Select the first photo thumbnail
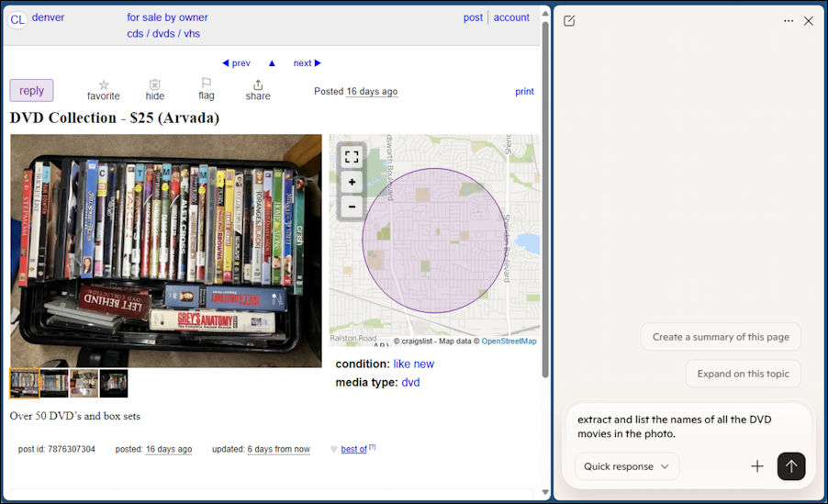This screenshot has height=504, width=828. pos(24,383)
